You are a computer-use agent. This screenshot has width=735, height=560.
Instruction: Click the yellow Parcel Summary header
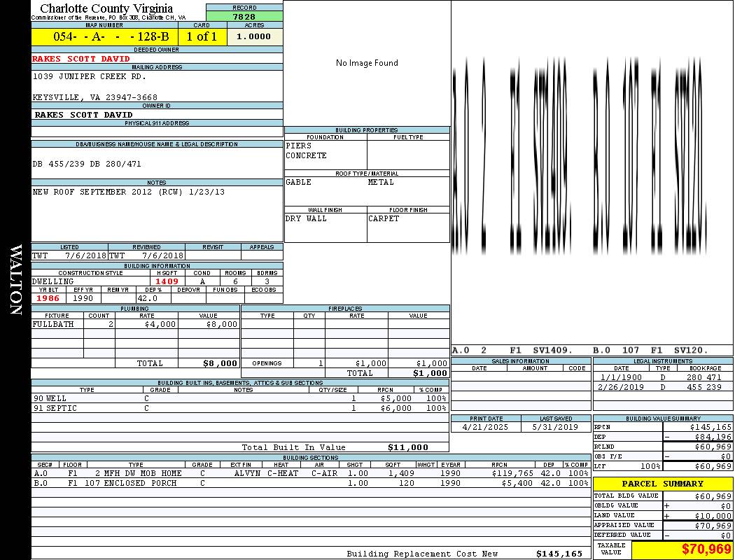tap(662, 484)
